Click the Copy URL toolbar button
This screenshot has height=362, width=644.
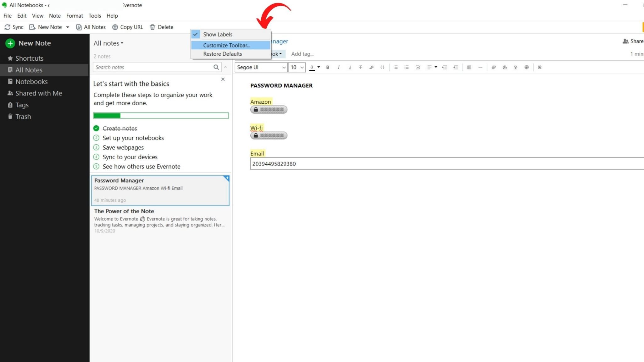(x=128, y=27)
